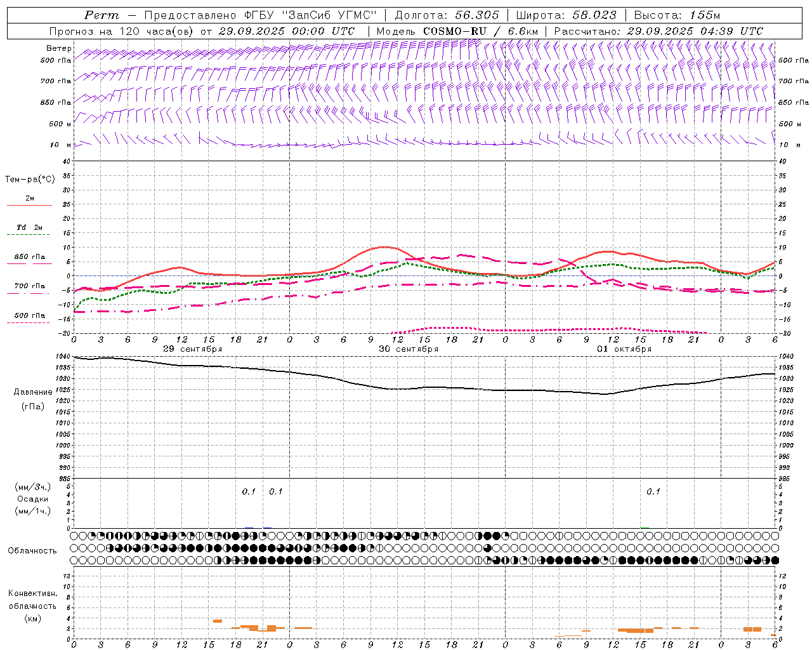Click the "(км)" unit label
The height and width of the screenshot is (650, 812).
[x=32, y=618]
